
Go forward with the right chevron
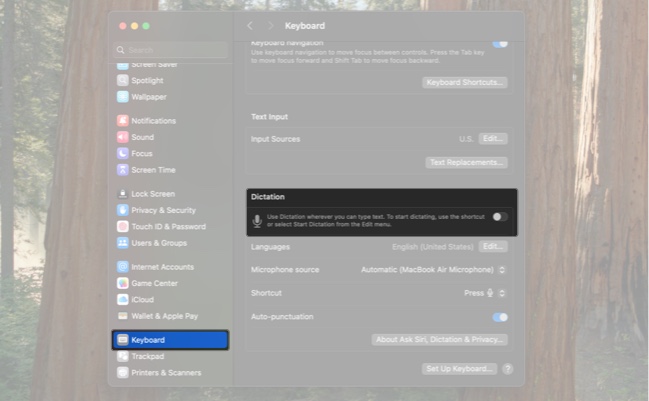(271, 26)
